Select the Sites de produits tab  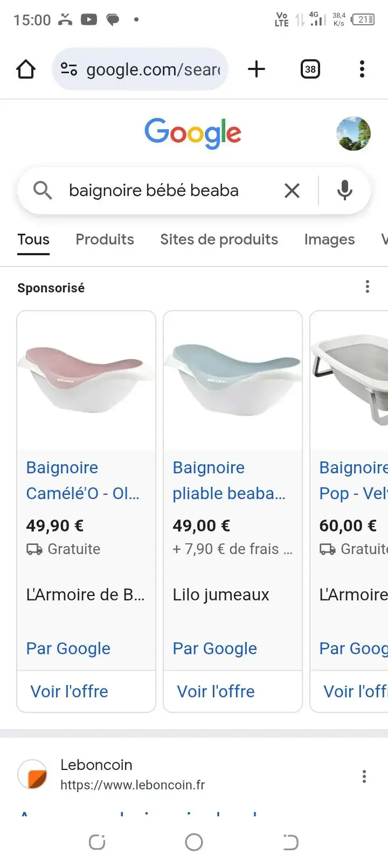(219, 240)
